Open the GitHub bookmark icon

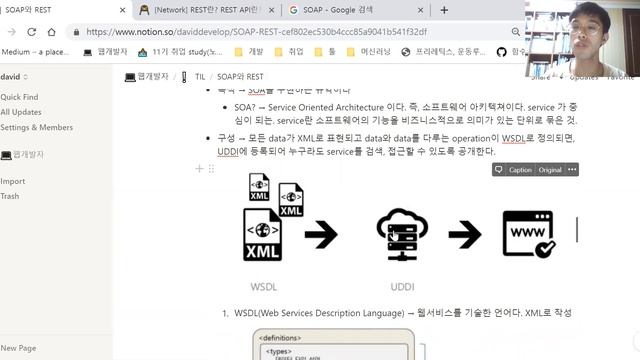point(502,52)
